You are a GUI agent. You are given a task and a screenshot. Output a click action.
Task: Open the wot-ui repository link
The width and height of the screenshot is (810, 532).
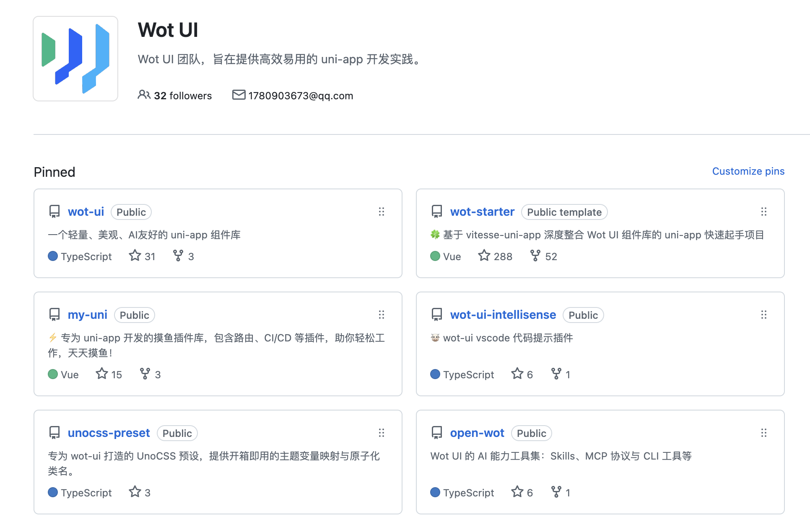tap(86, 212)
